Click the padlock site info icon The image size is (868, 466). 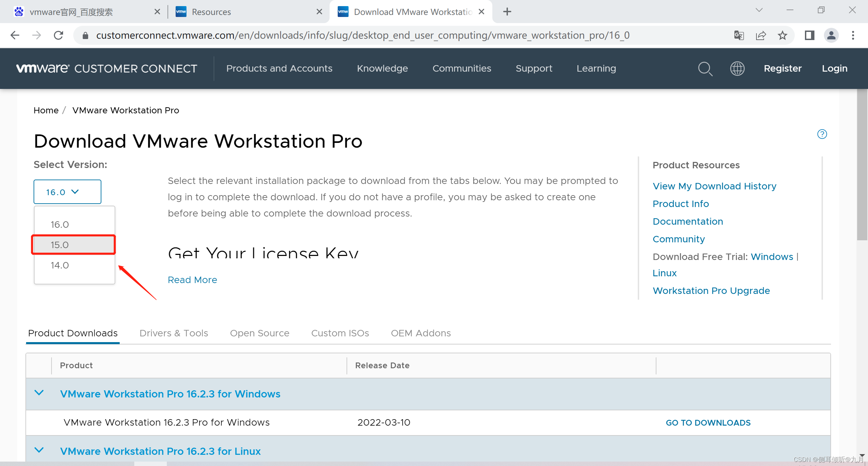pos(85,35)
